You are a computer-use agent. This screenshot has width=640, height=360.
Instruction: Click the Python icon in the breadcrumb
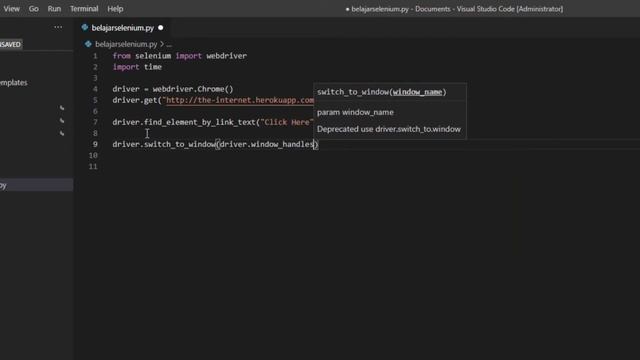pos(88,44)
